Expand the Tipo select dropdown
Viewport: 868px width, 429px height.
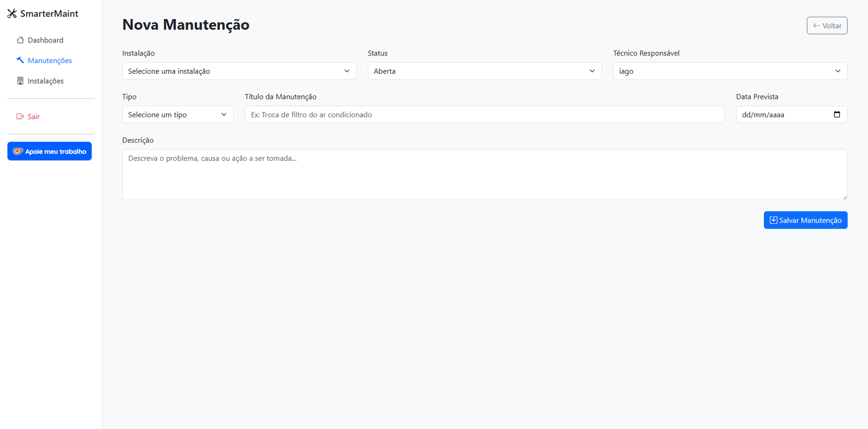pyautogui.click(x=177, y=115)
